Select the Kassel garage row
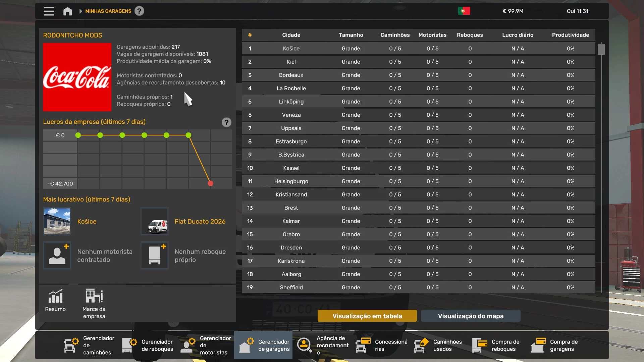The width and height of the screenshot is (644, 362). (418, 168)
